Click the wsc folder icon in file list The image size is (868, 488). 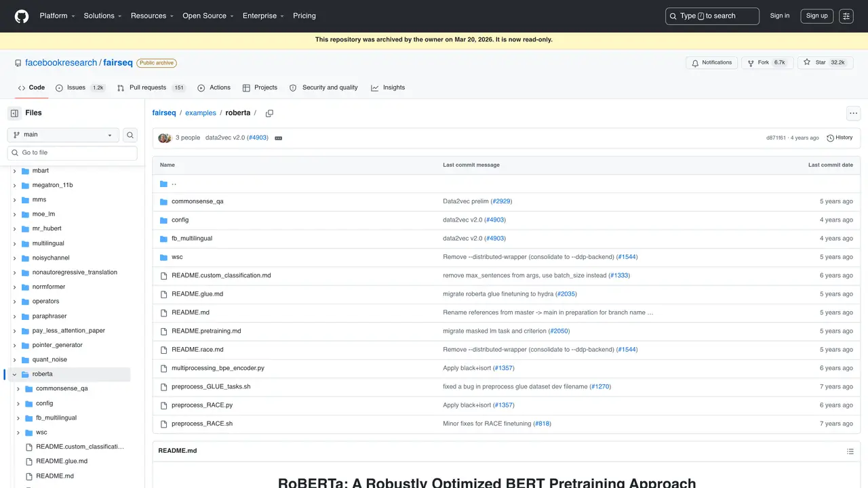(x=163, y=258)
